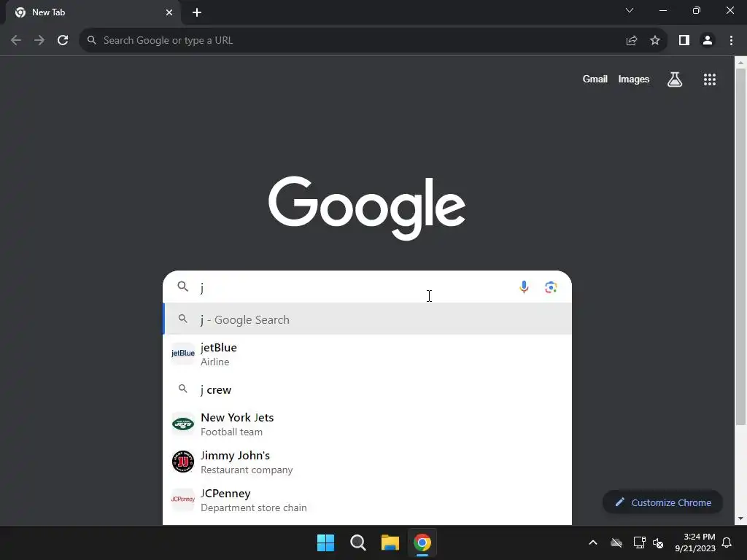
Task: Click the Chrome taskbar icon
Action: tap(422, 542)
